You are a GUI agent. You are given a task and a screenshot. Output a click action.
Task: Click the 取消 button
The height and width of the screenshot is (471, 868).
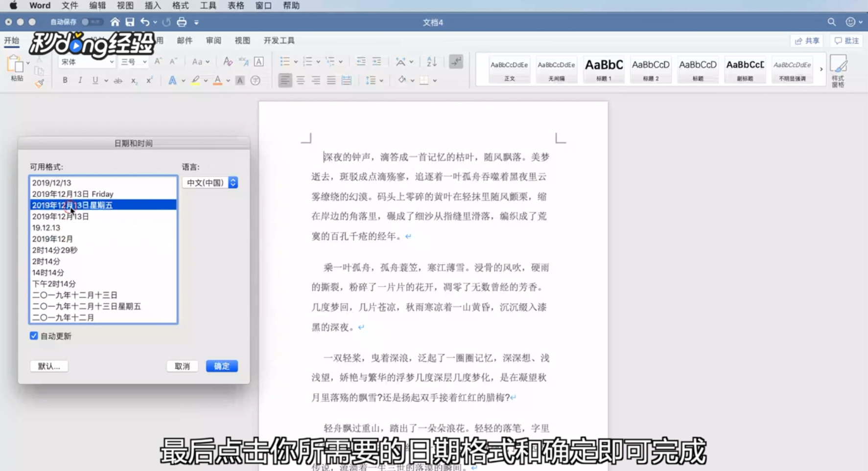(x=182, y=366)
